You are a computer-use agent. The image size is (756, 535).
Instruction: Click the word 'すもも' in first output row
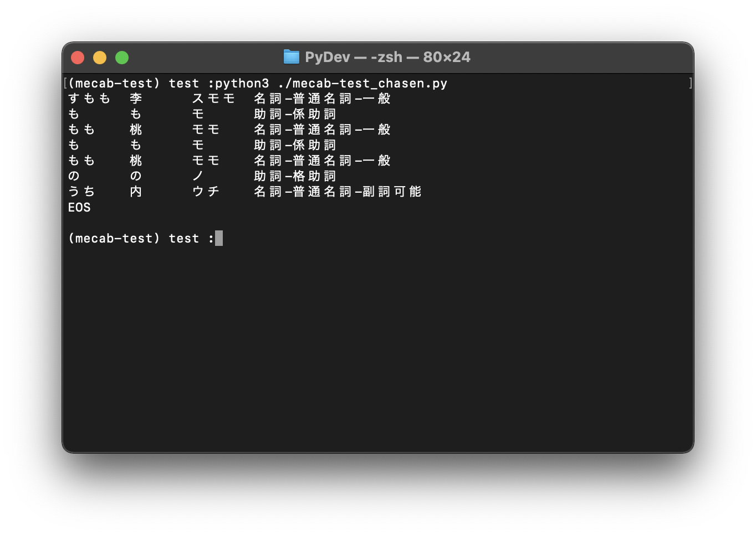pyautogui.click(x=89, y=99)
